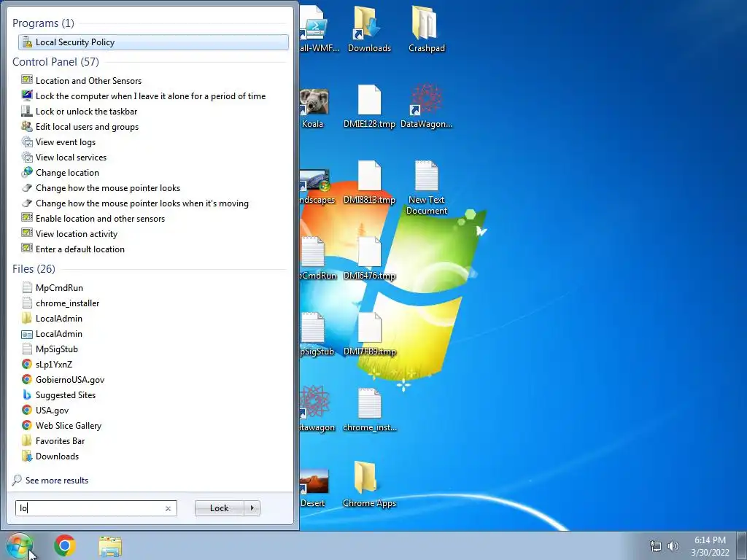Click the Windows Start orb
Screen dimensions: 747x560
tap(19, 545)
